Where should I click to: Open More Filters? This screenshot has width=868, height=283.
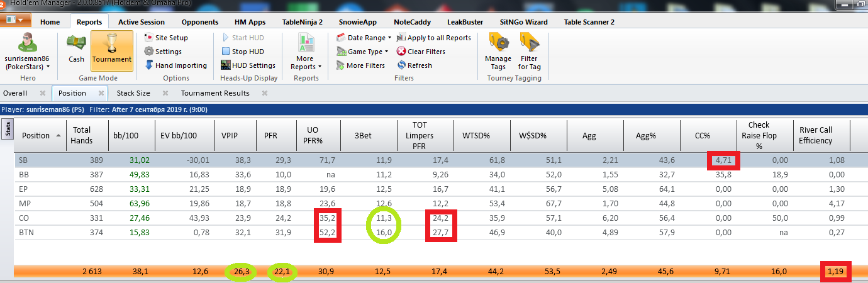360,65
